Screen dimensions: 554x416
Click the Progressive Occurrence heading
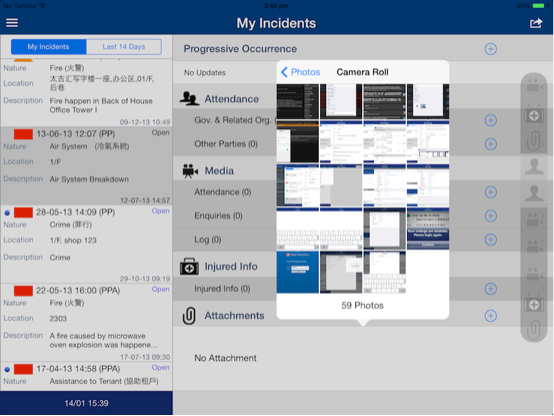(x=240, y=49)
